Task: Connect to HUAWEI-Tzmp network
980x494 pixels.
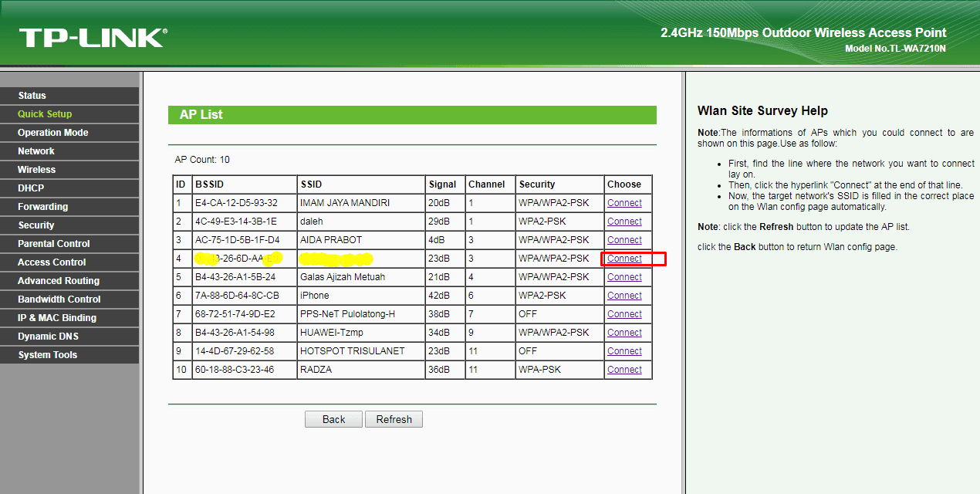Action: 624,333
